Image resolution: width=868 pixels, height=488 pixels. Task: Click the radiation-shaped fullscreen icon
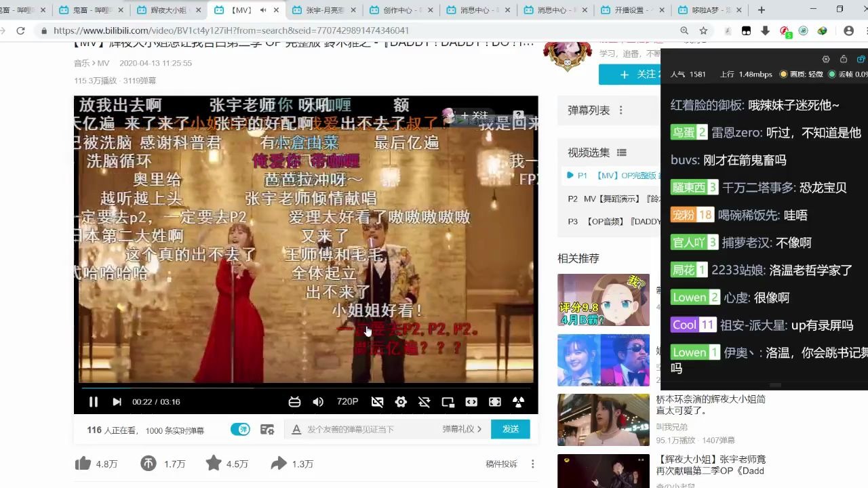click(518, 402)
